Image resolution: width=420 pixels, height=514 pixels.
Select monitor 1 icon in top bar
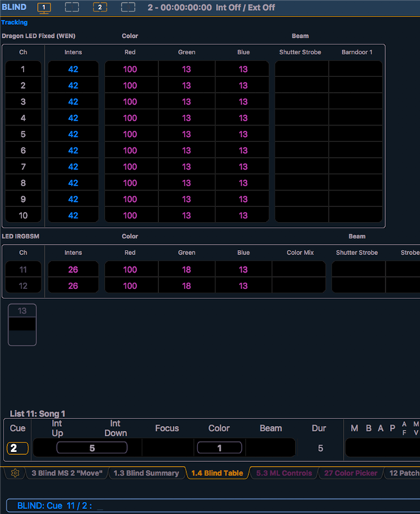click(44, 8)
